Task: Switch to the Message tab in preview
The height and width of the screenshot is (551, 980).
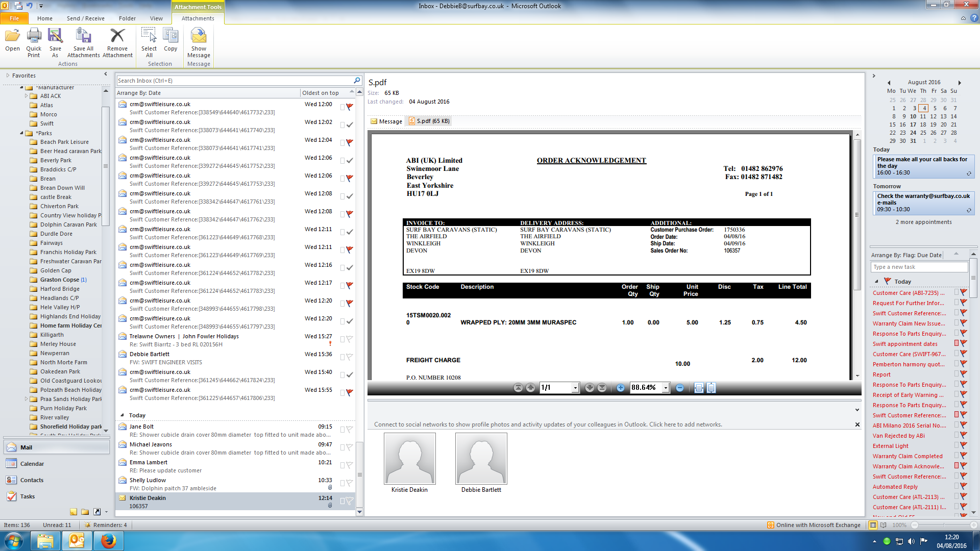Action: coord(386,121)
